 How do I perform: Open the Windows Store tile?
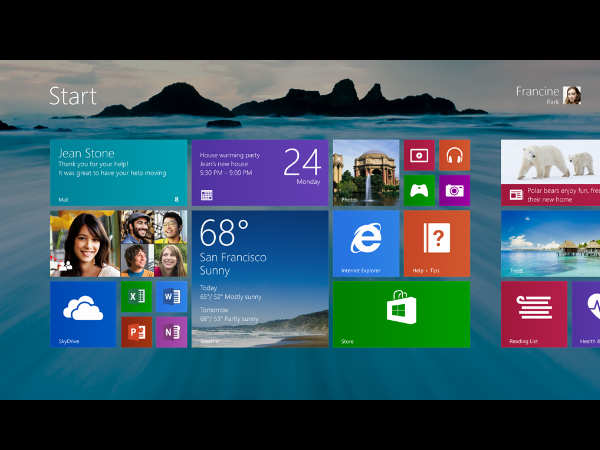click(401, 315)
